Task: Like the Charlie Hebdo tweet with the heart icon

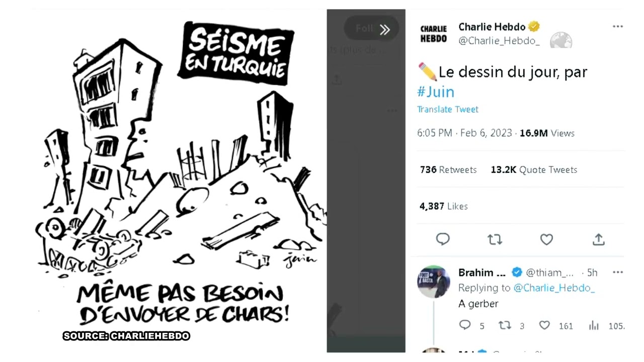Action: tap(546, 240)
